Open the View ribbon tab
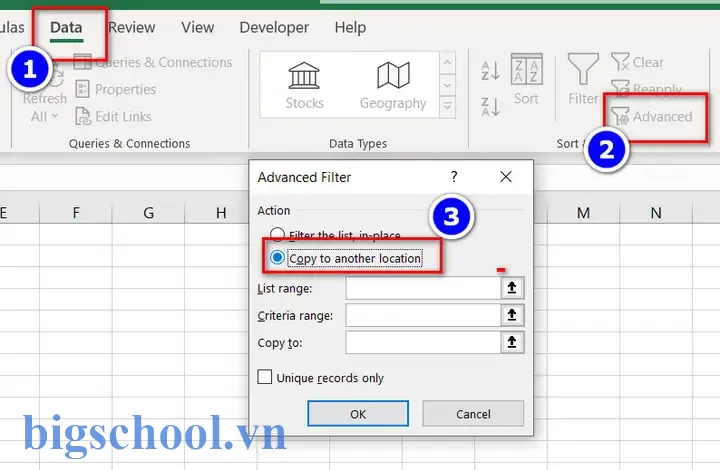 (x=197, y=28)
